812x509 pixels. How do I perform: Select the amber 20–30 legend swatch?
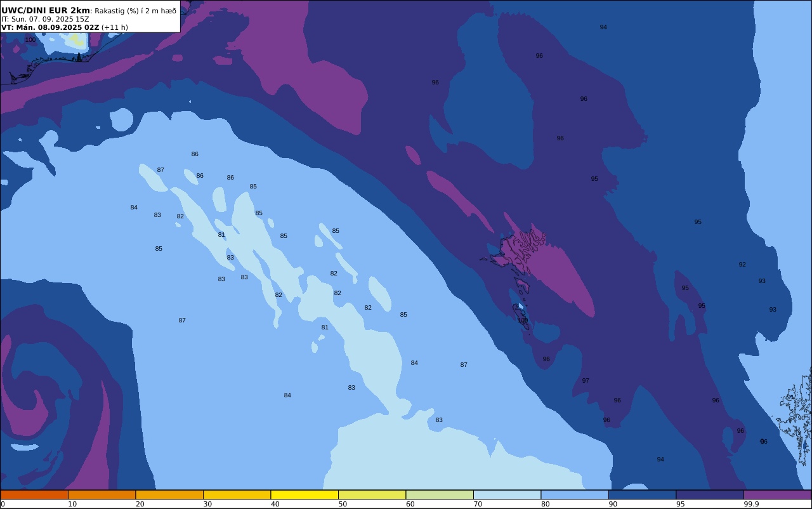tap(169, 494)
